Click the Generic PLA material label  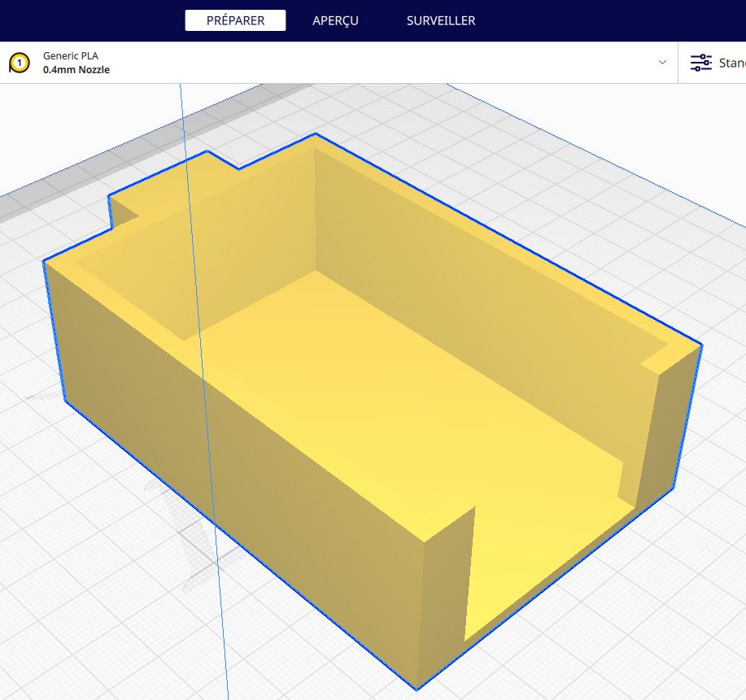coord(71,55)
